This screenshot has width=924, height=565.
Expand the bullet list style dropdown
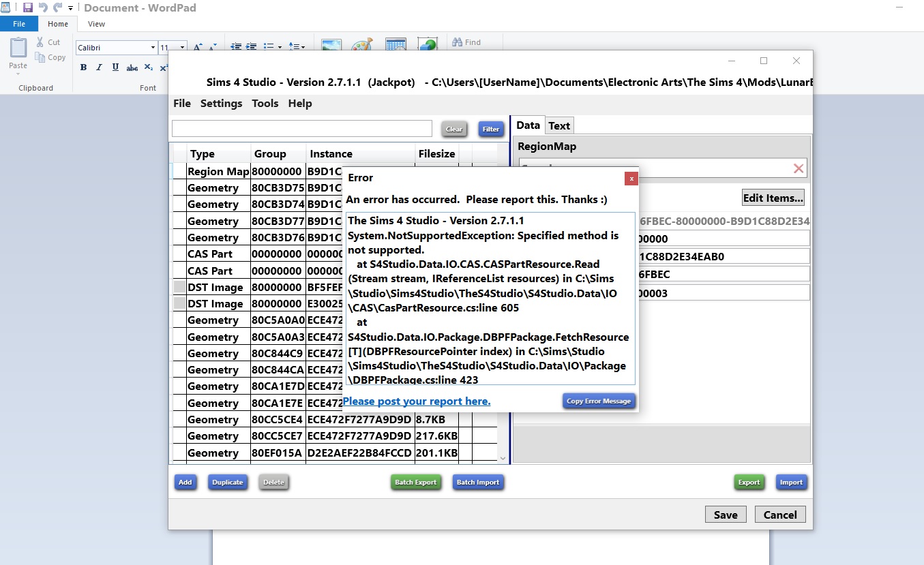coord(280,47)
